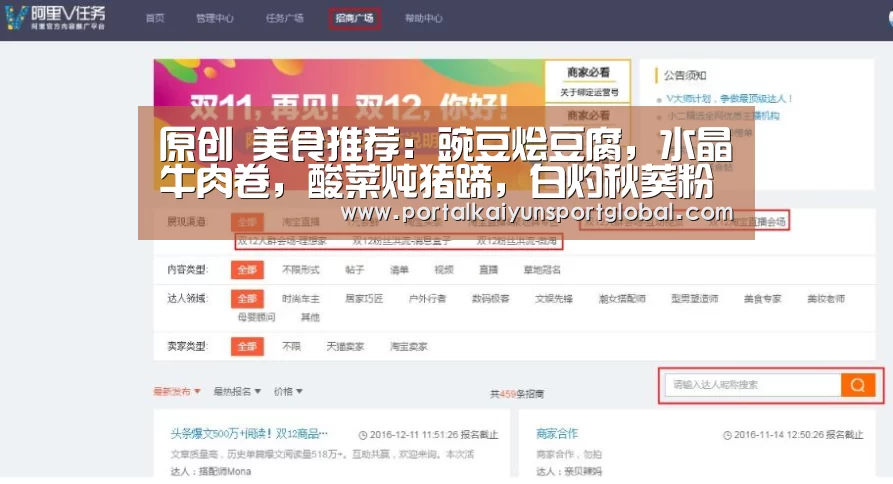Click the 公告须知 heading
Viewport: 893px width, 484px height.
pyautogui.click(x=685, y=75)
